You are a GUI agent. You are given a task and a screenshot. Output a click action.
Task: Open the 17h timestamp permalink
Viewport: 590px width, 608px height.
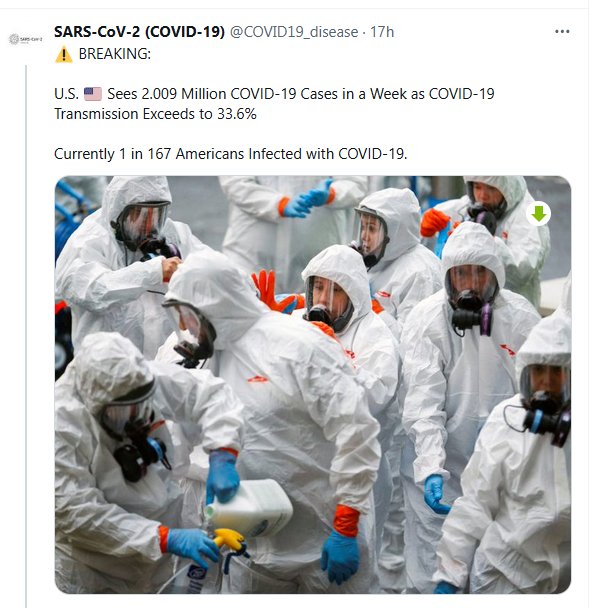pos(382,32)
